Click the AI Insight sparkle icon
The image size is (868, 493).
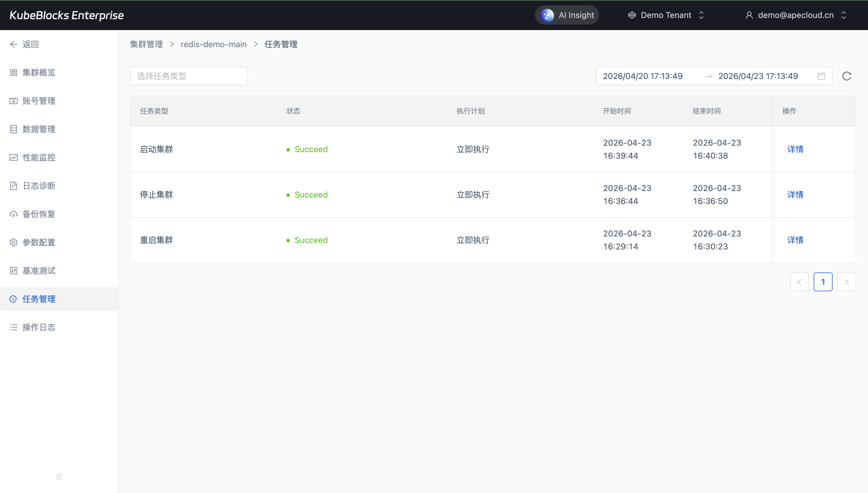[547, 15]
